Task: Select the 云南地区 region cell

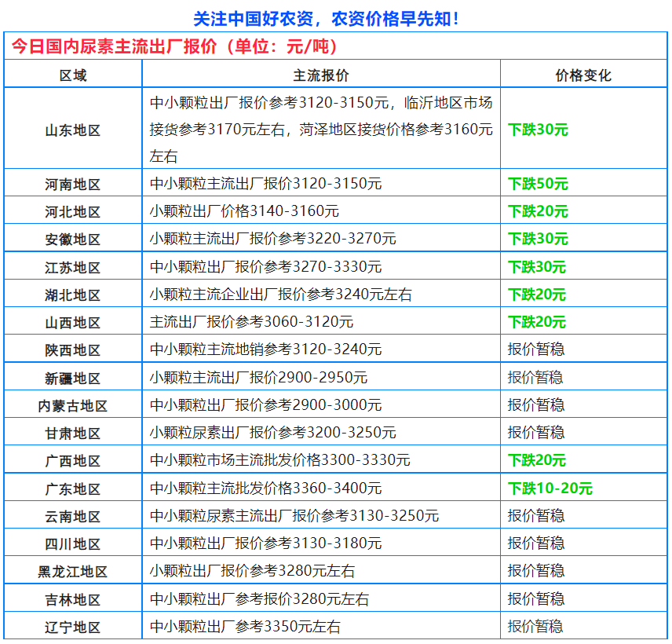Action: pyautogui.click(x=73, y=516)
